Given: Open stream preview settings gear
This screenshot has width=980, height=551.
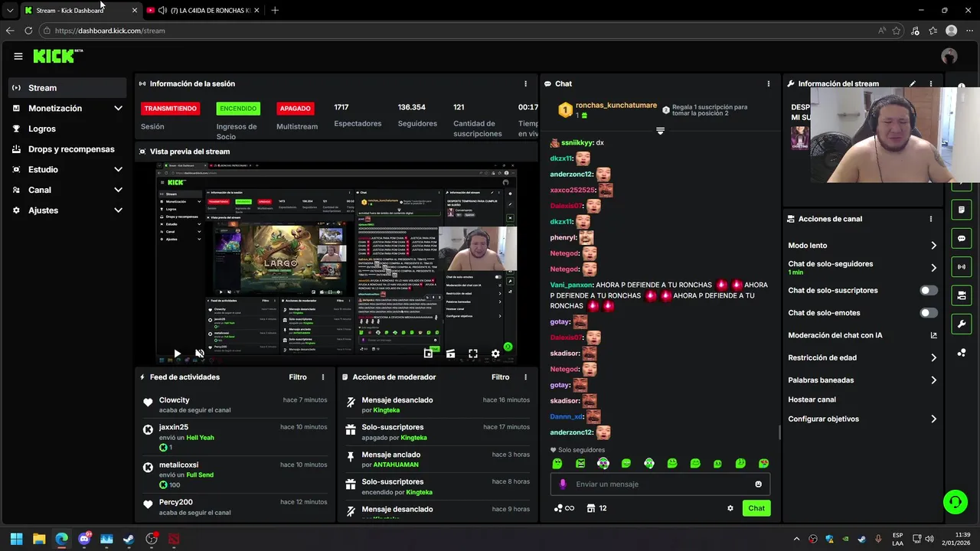Looking at the screenshot, I should click(495, 354).
